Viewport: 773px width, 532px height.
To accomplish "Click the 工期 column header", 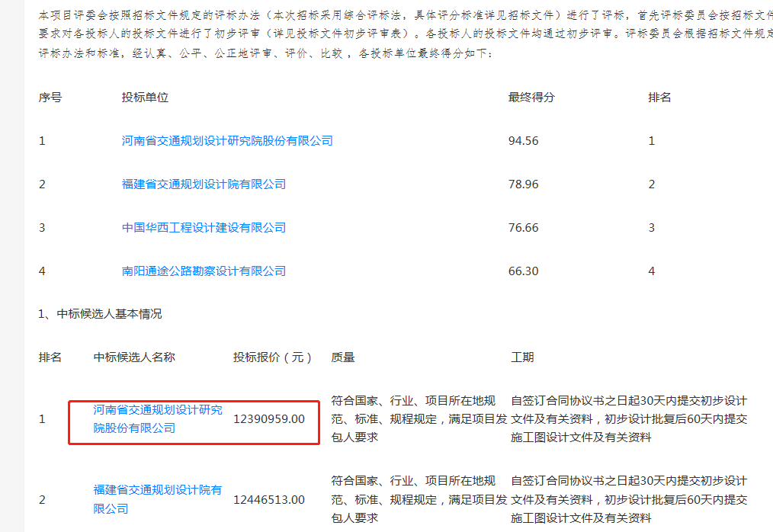I will click(522, 357).
